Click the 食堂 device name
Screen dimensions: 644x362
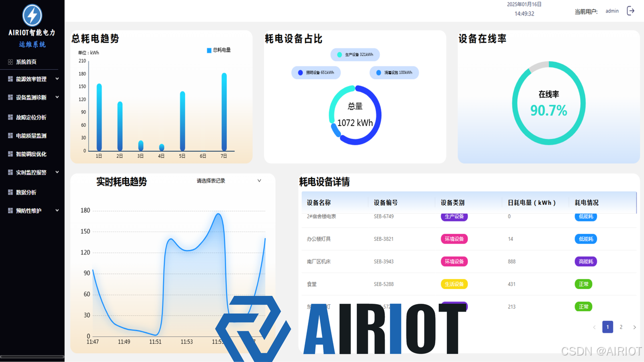pyautogui.click(x=312, y=284)
